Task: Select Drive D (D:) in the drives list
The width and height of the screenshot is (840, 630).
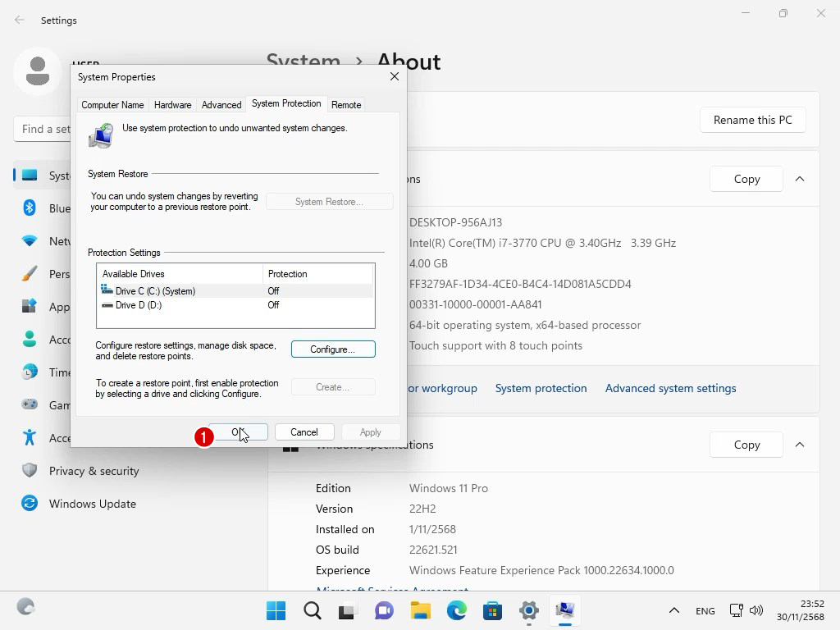Action: coord(139,305)
